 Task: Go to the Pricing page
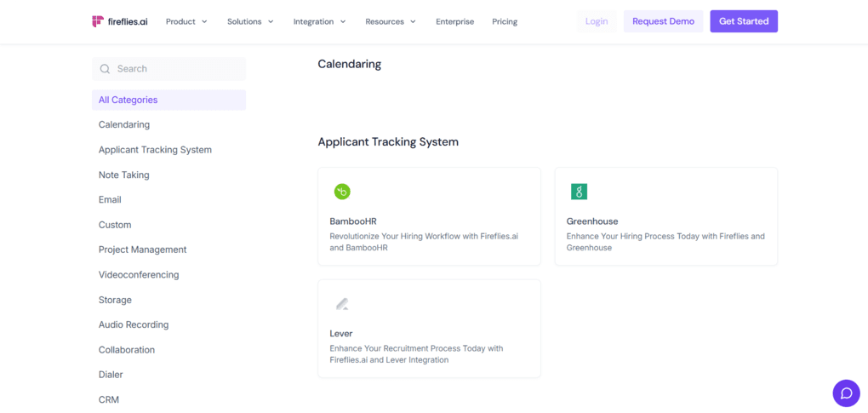coord(505,21)
